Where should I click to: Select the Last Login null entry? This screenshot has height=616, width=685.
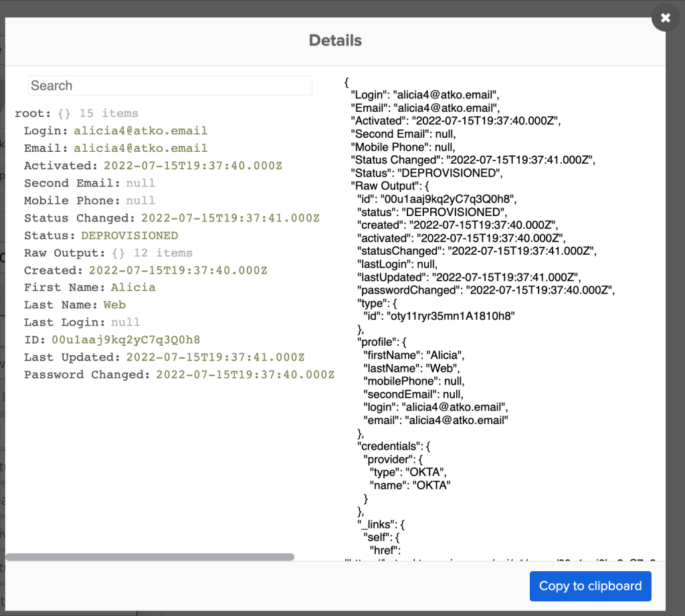point(82,322)
